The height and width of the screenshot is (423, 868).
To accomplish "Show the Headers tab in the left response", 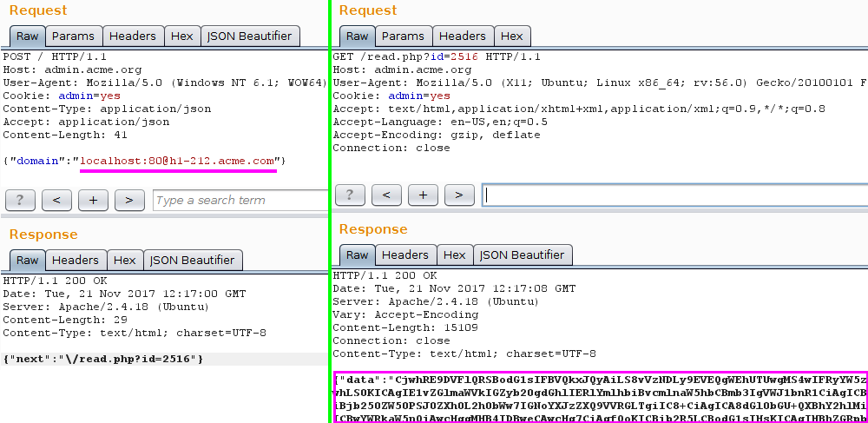I will pos(76,261).
